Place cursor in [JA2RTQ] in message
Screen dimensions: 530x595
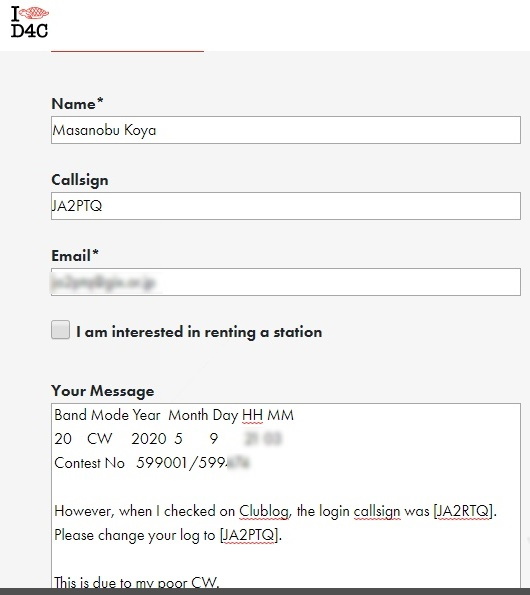click(464, 511)
